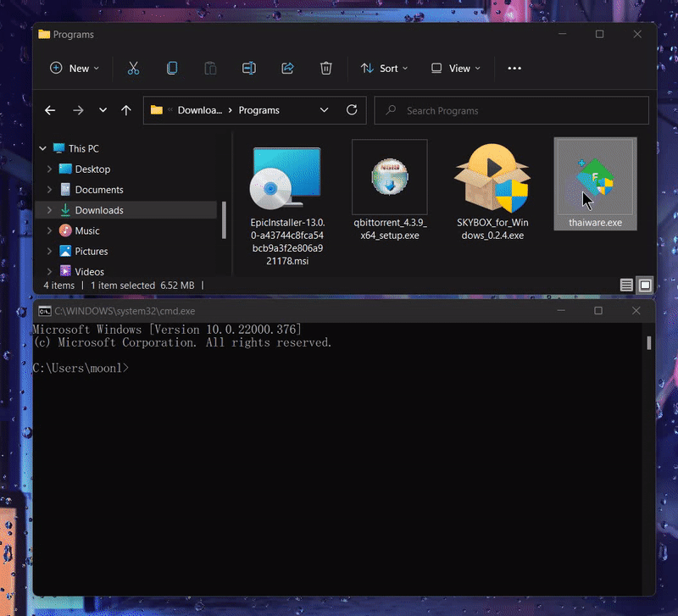Image resolution: width=678 pixels, height=616 pixels.
Task: Open the Sort dropdown
Action: [x=385, y=69]
